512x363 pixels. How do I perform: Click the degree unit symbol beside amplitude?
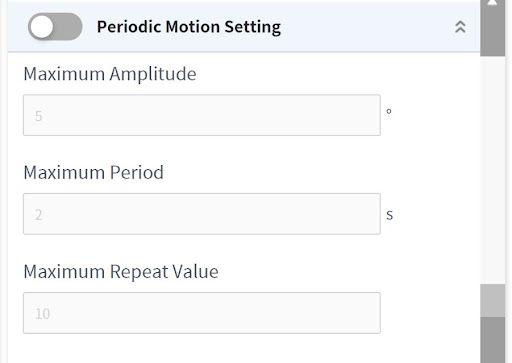pyautogui.click(x=389, y=111)
